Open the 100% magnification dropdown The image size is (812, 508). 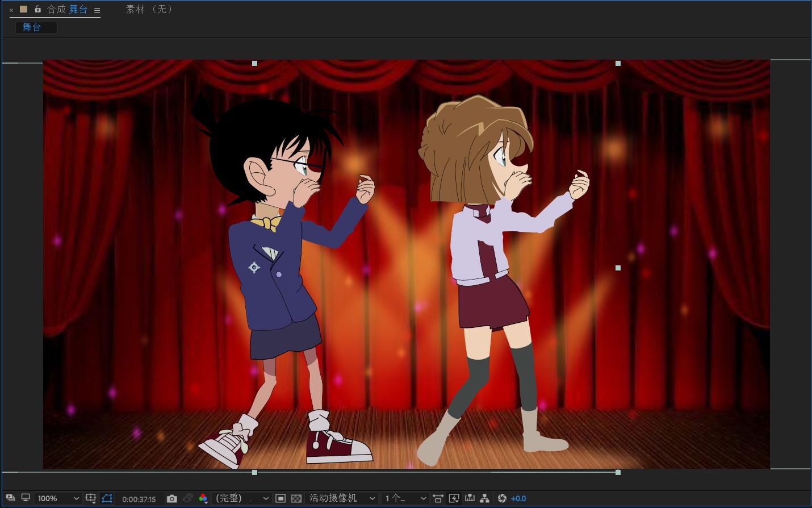pos(57,498)
